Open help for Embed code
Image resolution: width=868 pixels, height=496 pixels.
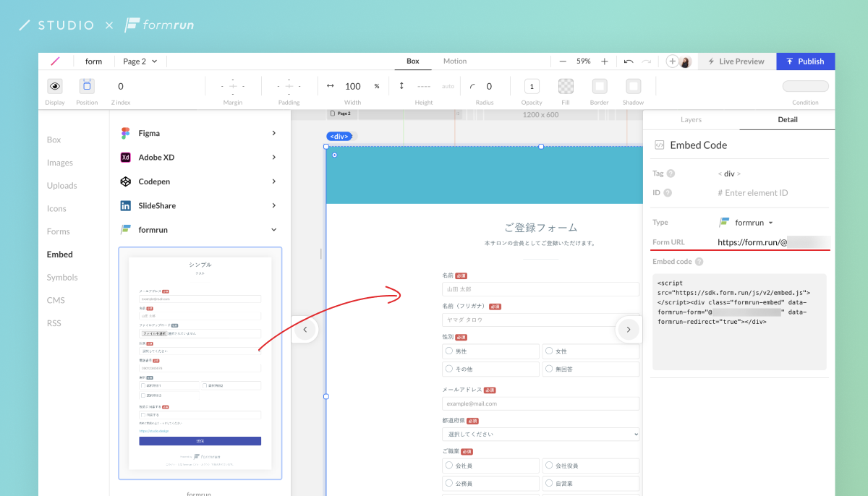[x=699, y=262]
